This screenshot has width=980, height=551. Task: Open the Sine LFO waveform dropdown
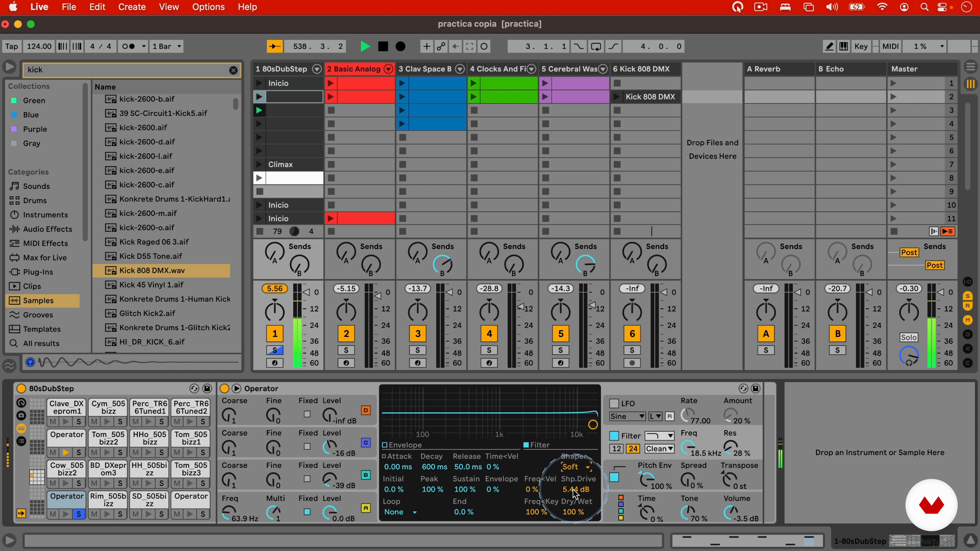[627, 416]
